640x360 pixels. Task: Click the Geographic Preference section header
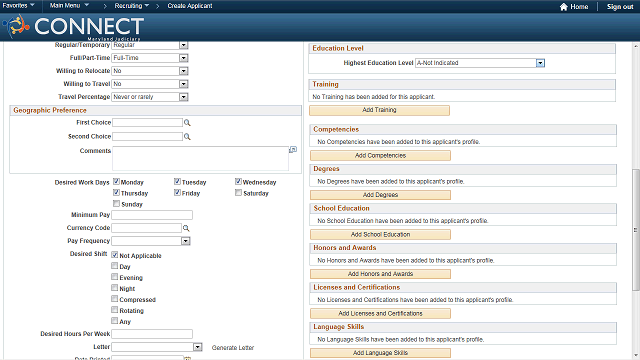tap(155, 110)
